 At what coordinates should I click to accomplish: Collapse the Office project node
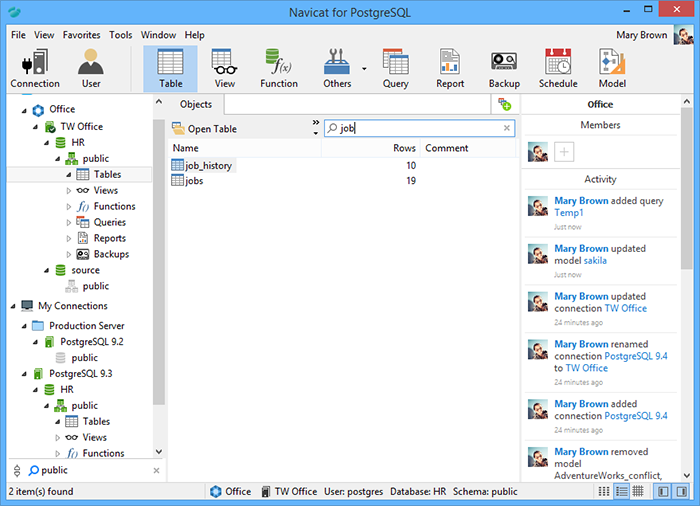pos(24,110)
